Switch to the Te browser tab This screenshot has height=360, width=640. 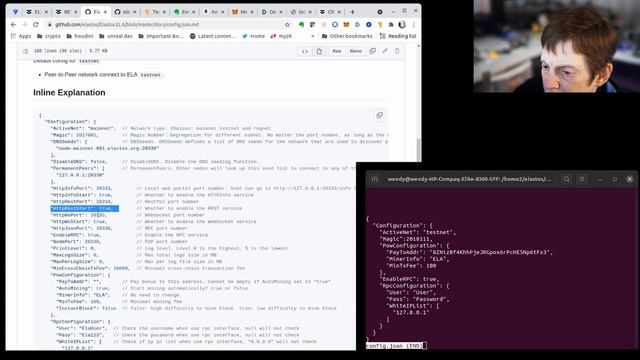(x=156, y=12)
